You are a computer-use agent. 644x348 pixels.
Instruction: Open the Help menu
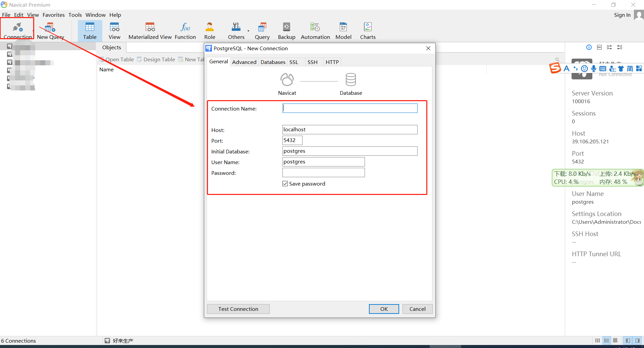click(115, 15)
